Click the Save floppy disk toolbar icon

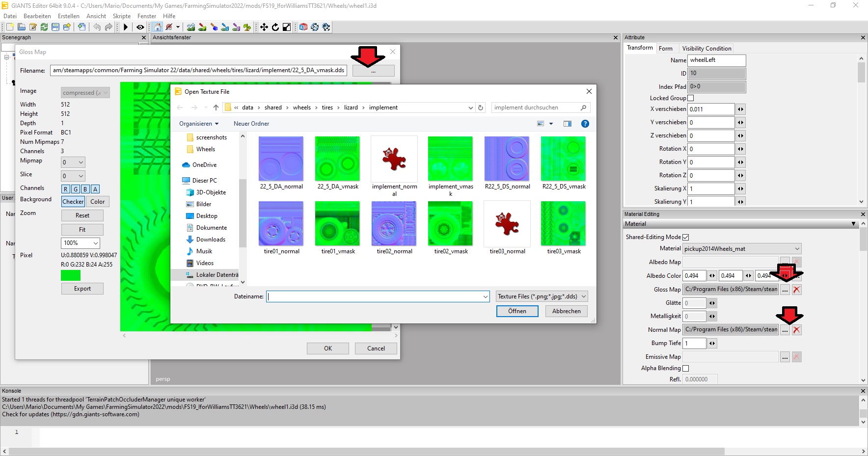coord(55,27)
